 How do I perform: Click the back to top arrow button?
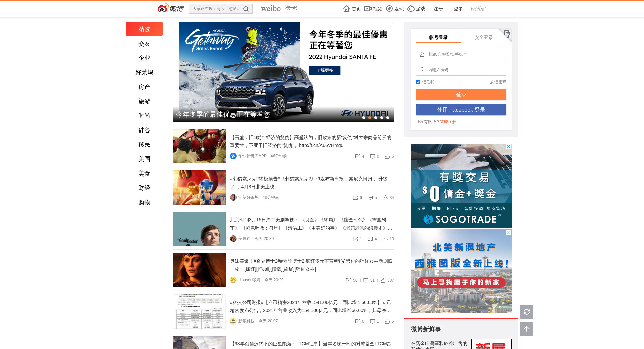pyautogui.click(x=526, y=329)
